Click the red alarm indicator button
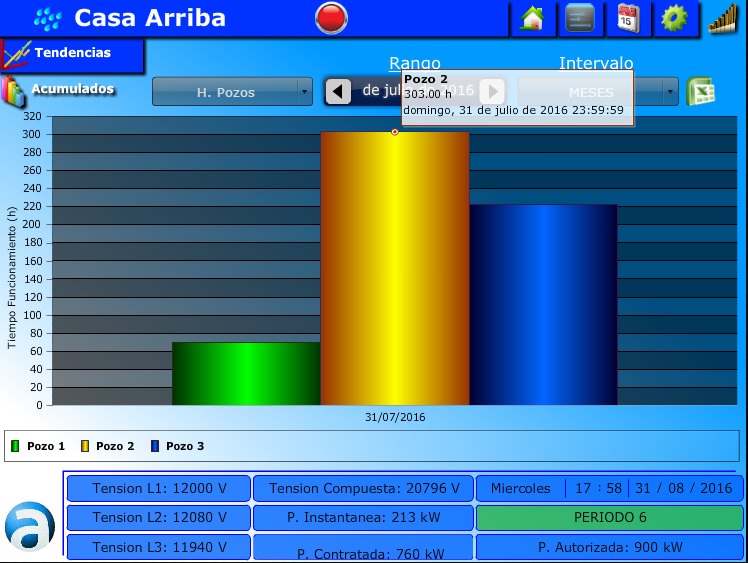The image size is (748, 563). [331, 18]
